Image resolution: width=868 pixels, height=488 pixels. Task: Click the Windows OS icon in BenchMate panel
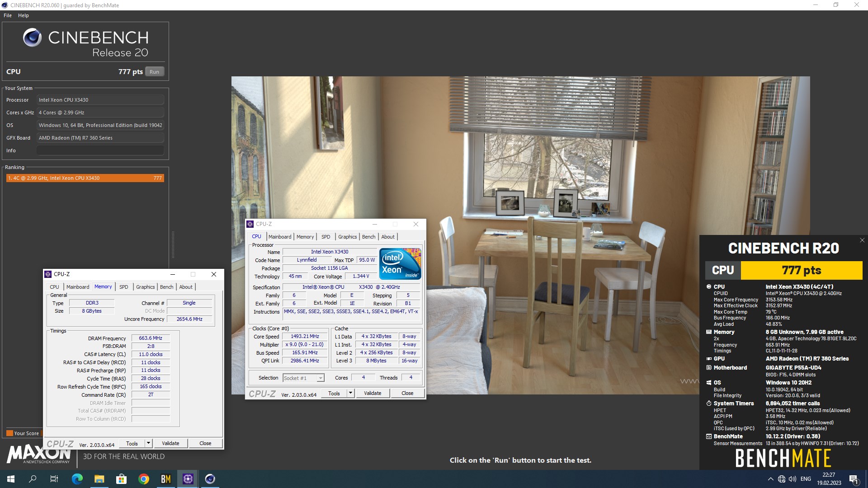tap(708, 383)
